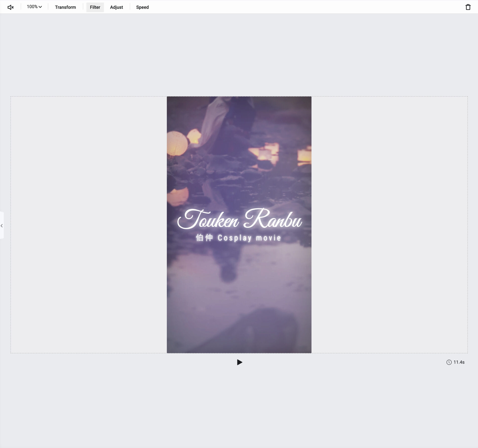This screenshot has height=448, width=478.
Task: Open the Adjust settings
Action: [116, 7]
